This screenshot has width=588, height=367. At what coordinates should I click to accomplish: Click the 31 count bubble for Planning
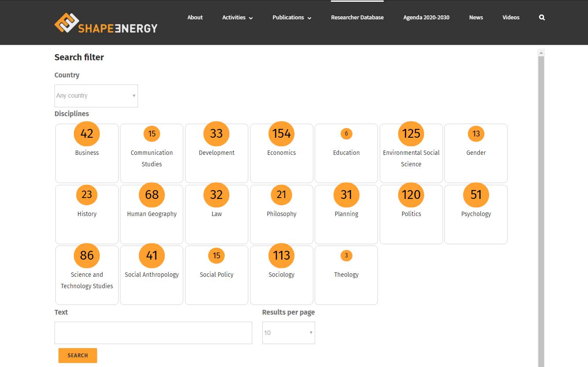tap(346, 195)
